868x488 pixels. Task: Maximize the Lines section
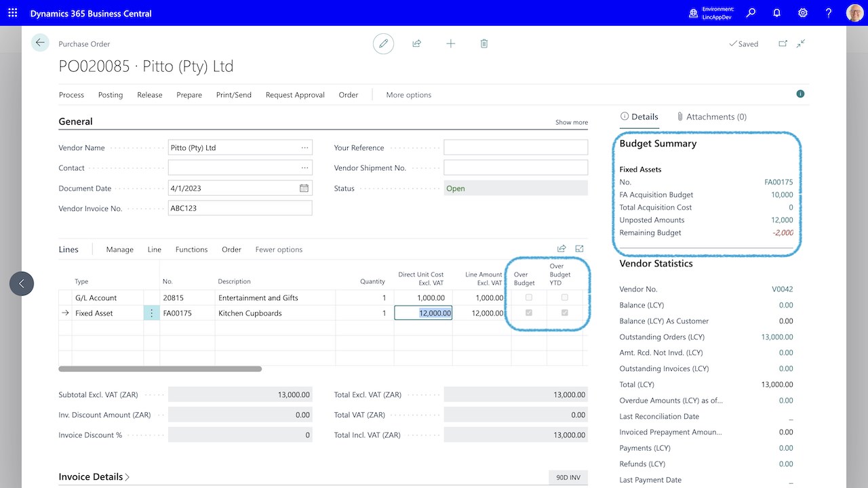[579, 249]
